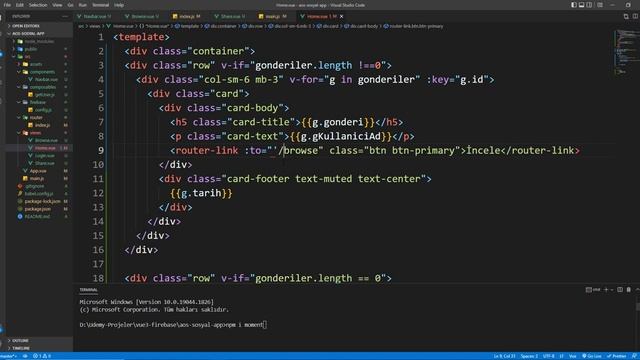640x360 pixels.
Task: Open Customize Layout icon in title bar
Action: [600, 5]
